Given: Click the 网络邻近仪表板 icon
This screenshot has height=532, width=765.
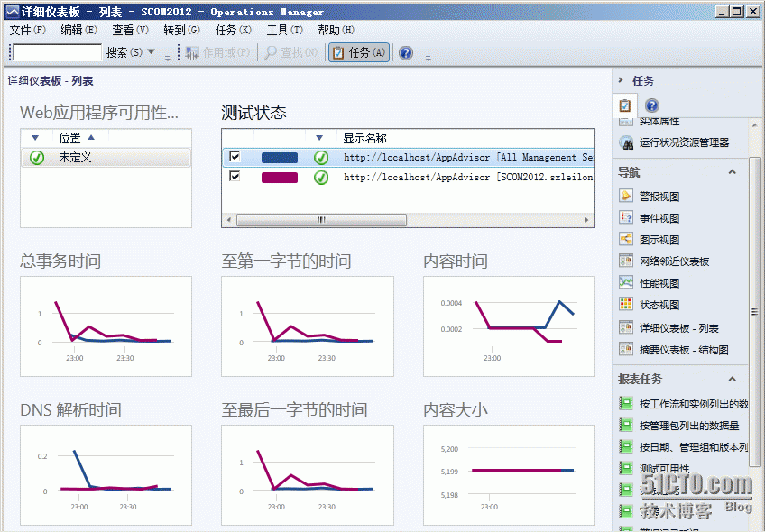Looking at the screenshot, I should click(x=625, y=261).
